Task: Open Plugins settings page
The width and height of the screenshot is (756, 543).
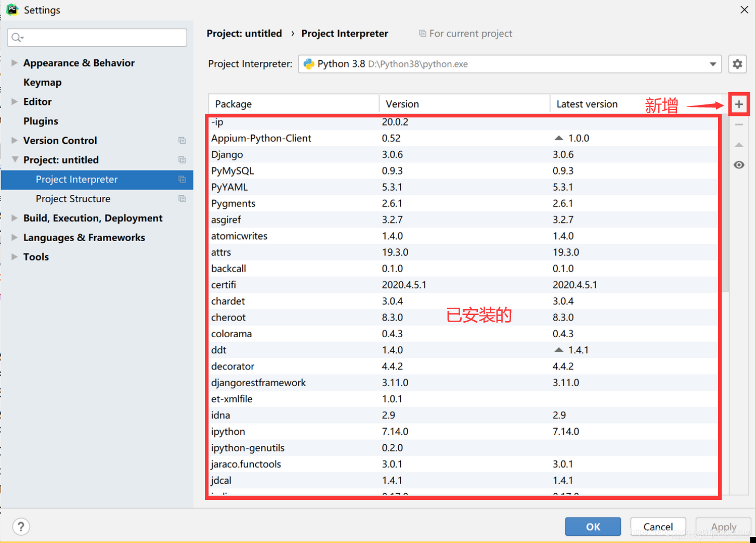Action: 41,121
